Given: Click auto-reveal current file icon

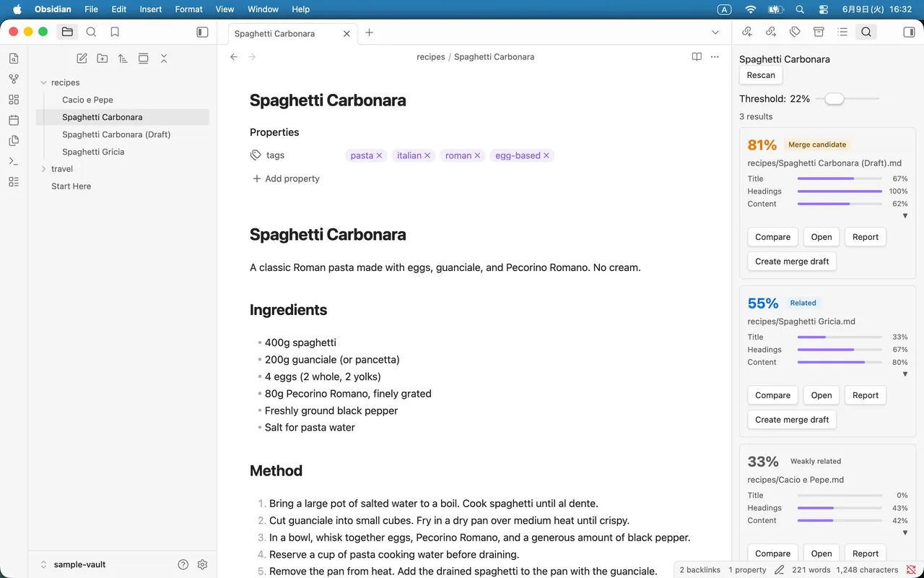Looking at the screenshot, I should point(143,59).
